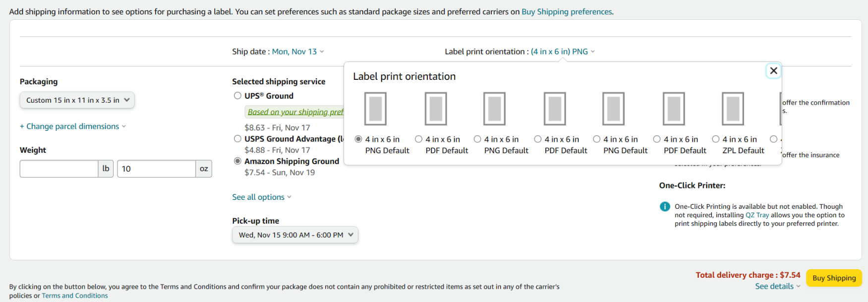Click the weight pounds input field

pyautogui.click(x=59, y=169)
